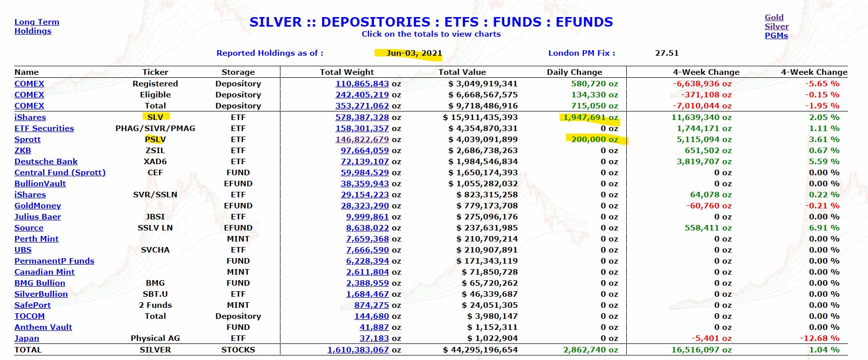Open COMEX Total row name link

[29, 106]
